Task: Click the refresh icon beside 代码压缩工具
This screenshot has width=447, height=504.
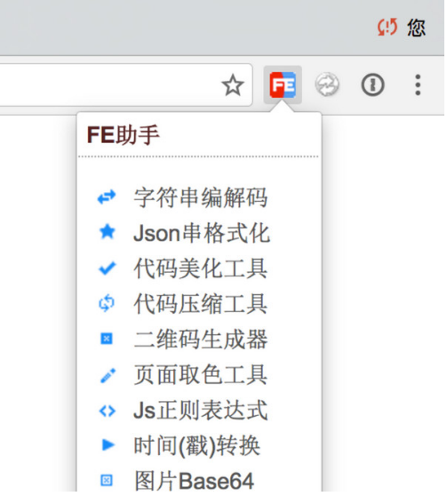Action: [x=107, y=303]
